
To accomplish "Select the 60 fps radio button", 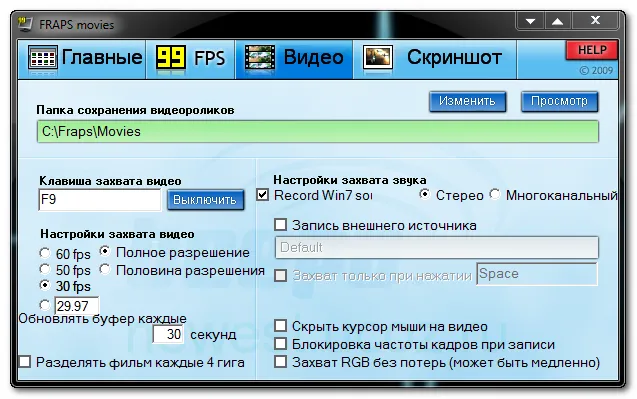I will tap(45, 254).
